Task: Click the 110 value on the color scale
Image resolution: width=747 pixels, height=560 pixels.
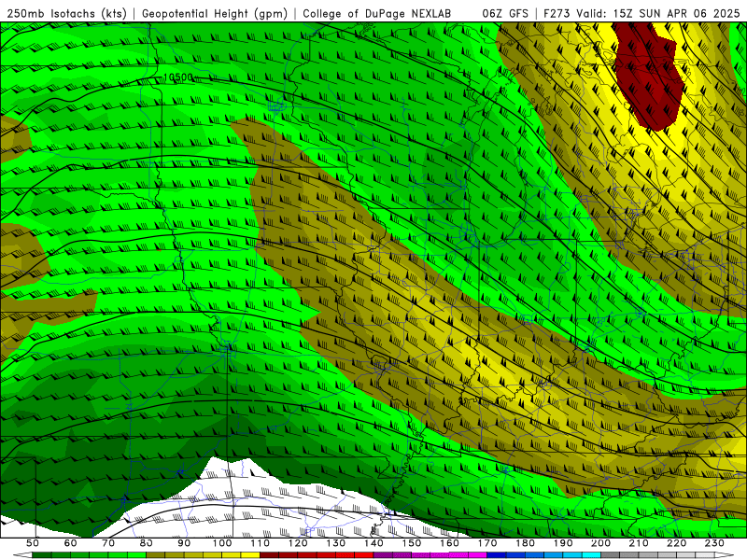Action: coord(261,543)
